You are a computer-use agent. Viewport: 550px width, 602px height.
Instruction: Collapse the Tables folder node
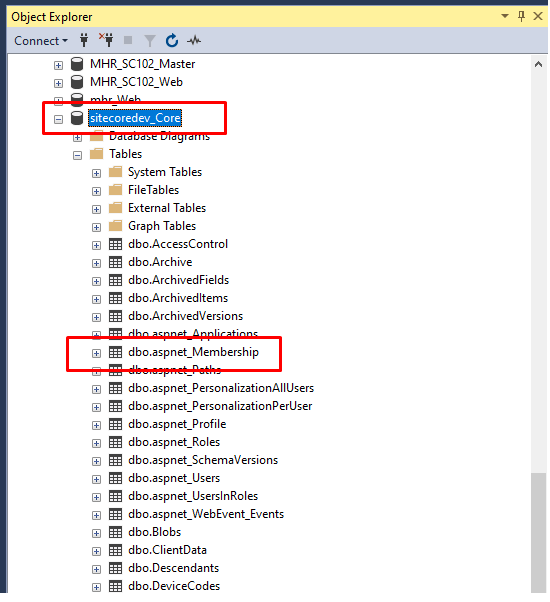click(x=78, y=156)
